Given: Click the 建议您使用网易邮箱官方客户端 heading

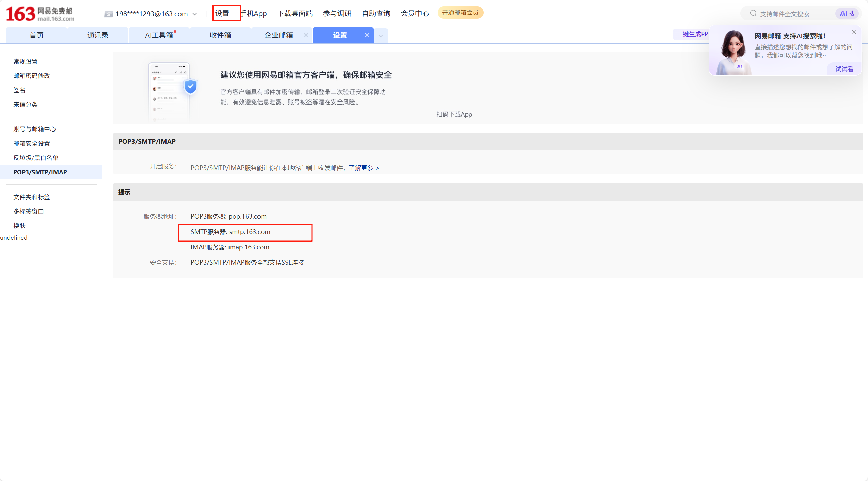Looking at the screenshot, I should 306,75.
